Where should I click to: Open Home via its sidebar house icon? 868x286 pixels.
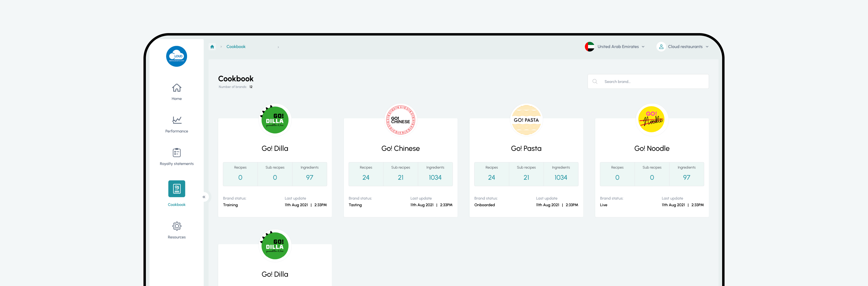(x=177, y=88)
